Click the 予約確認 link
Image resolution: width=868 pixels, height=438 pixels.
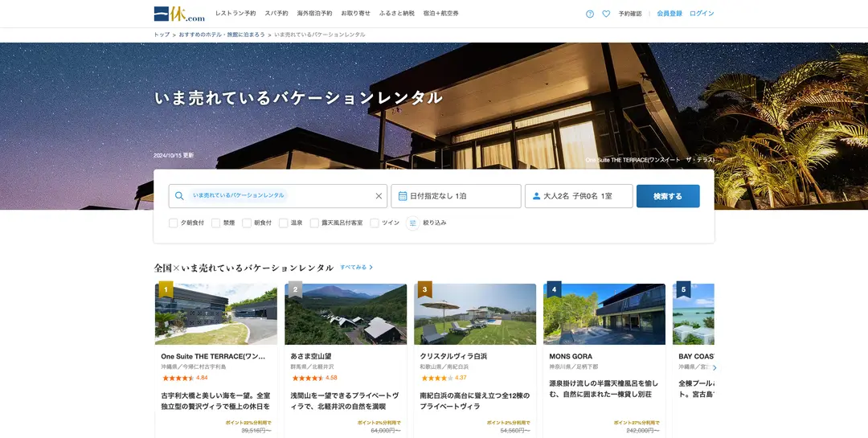pyautogui.click(x=630, y=14)
